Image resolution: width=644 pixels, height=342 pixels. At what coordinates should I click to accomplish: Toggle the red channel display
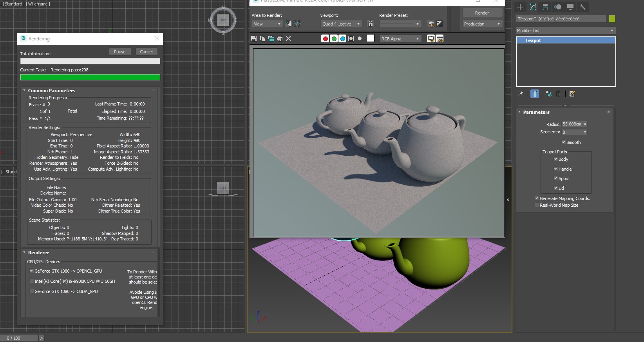[x=325, y=38]
